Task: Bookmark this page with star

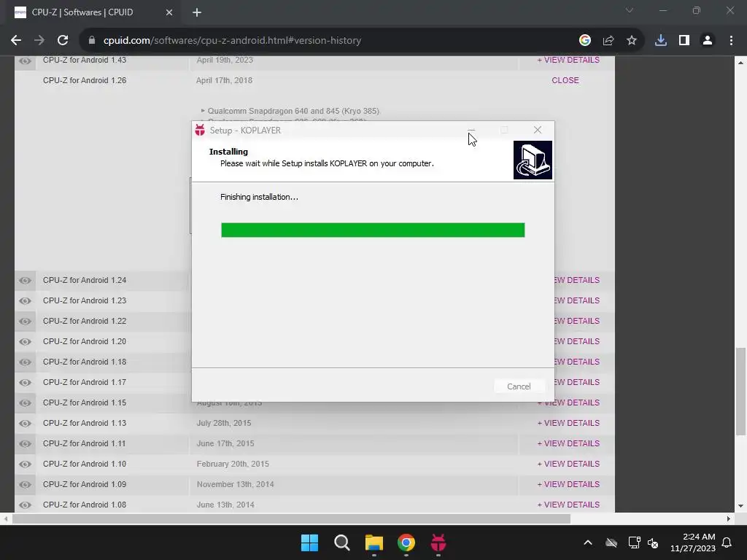Action: click(632, 41)
